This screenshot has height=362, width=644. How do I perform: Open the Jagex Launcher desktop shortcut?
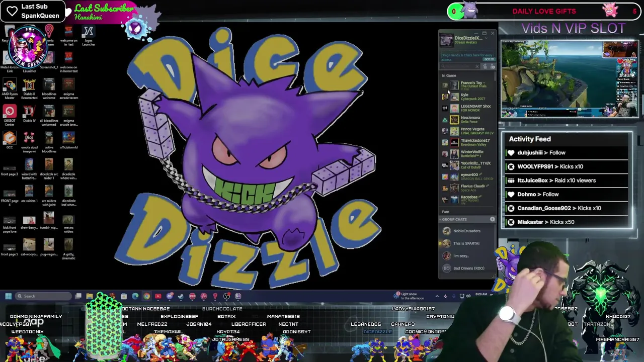point(88,37)
